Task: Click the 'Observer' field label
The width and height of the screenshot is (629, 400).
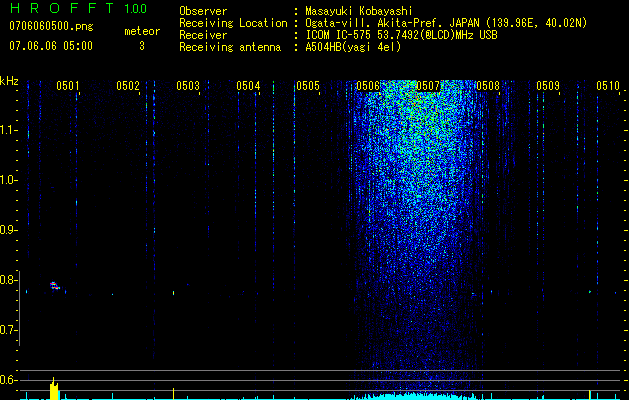Action: (x=203, y=11)
